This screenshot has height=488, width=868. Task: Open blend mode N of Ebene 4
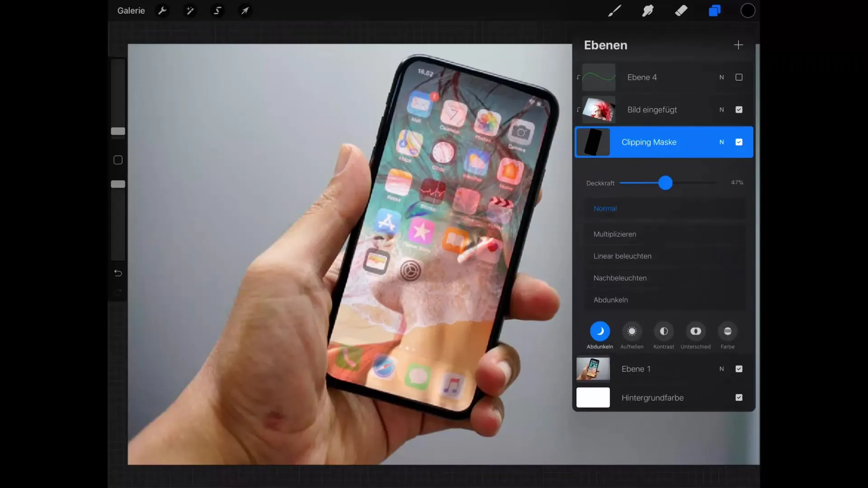click(x=722, y=77)
